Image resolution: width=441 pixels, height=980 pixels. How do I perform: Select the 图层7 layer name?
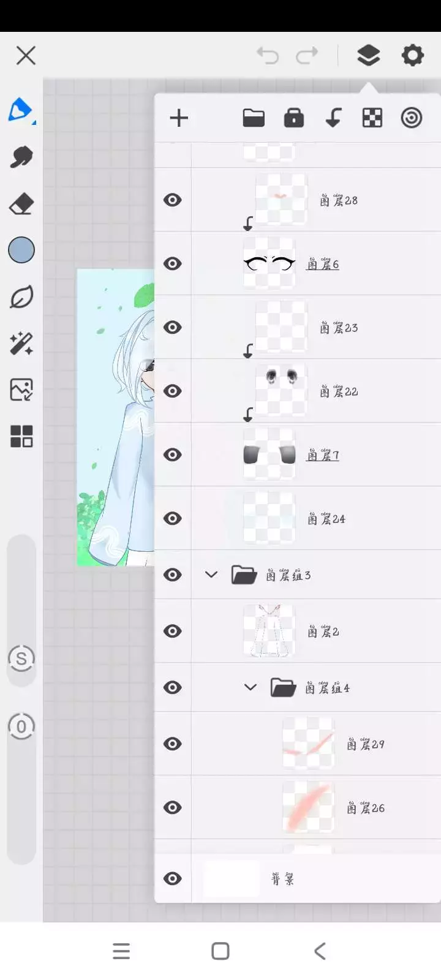[323, 455]
